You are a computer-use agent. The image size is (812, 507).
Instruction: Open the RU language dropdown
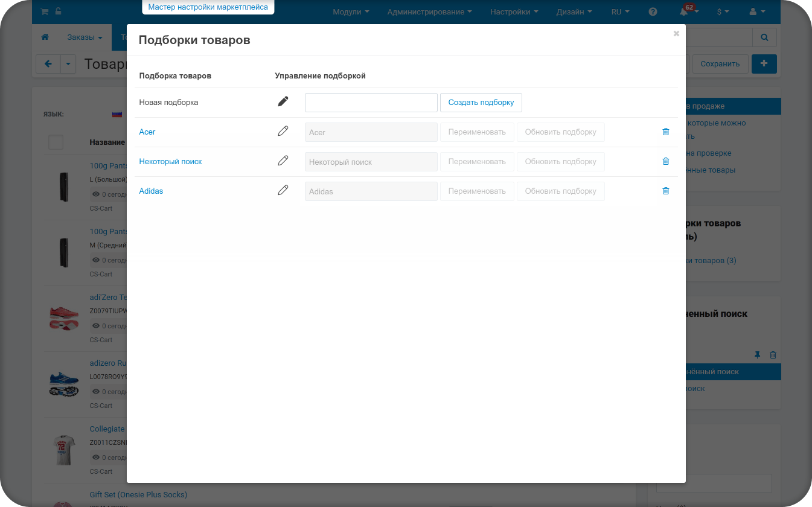point(620,12)
